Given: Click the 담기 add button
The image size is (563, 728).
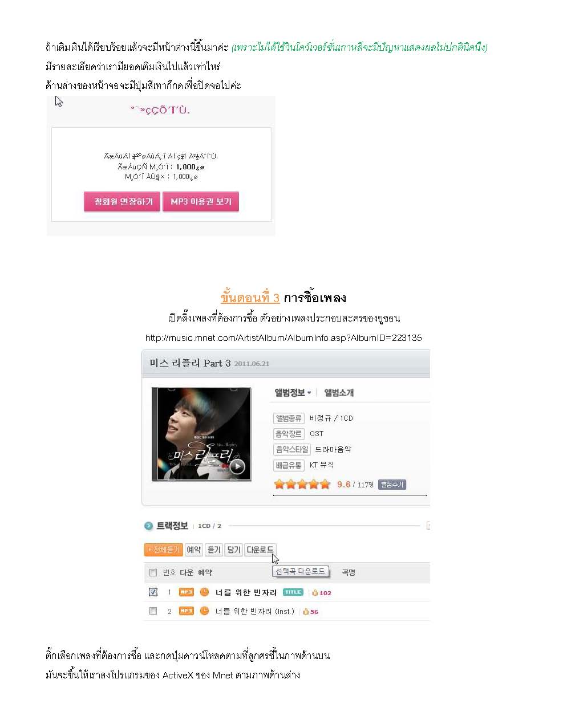Looking at the screenshot, I should pyautogui.click(x=234, y=550).
